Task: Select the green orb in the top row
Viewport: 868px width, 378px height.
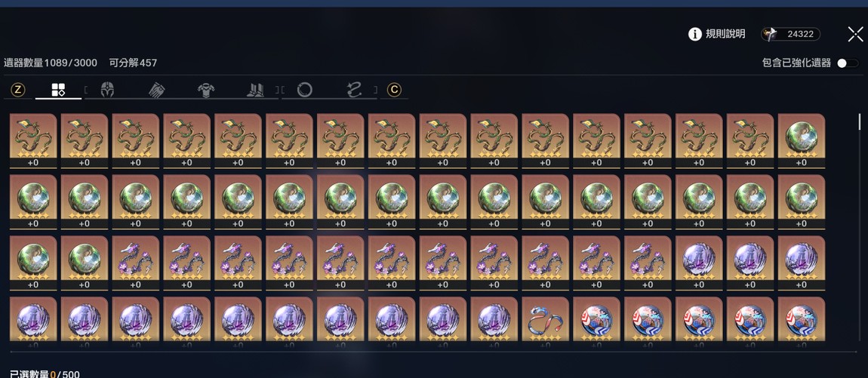Action: pos(801,140)
